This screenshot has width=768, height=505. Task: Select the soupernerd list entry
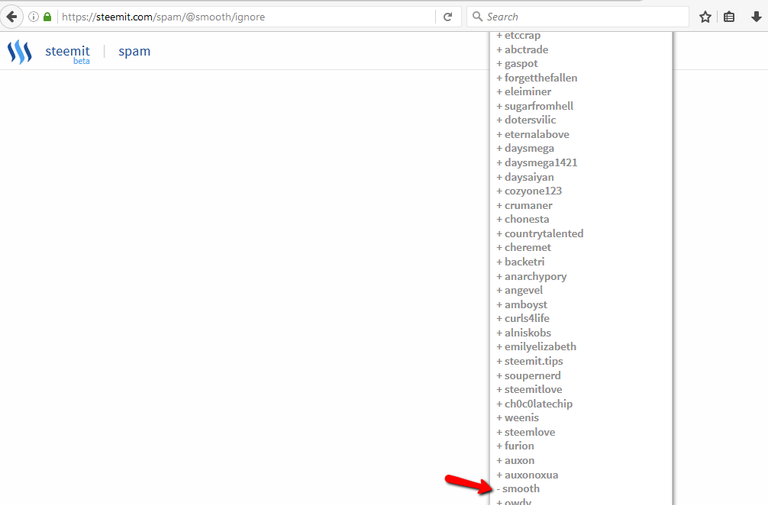528,376
